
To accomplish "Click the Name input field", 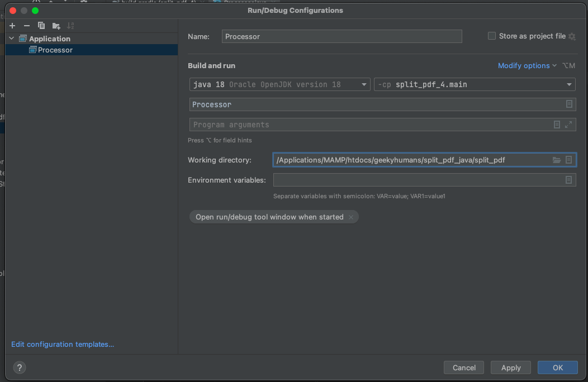I will tap(342, 36).
